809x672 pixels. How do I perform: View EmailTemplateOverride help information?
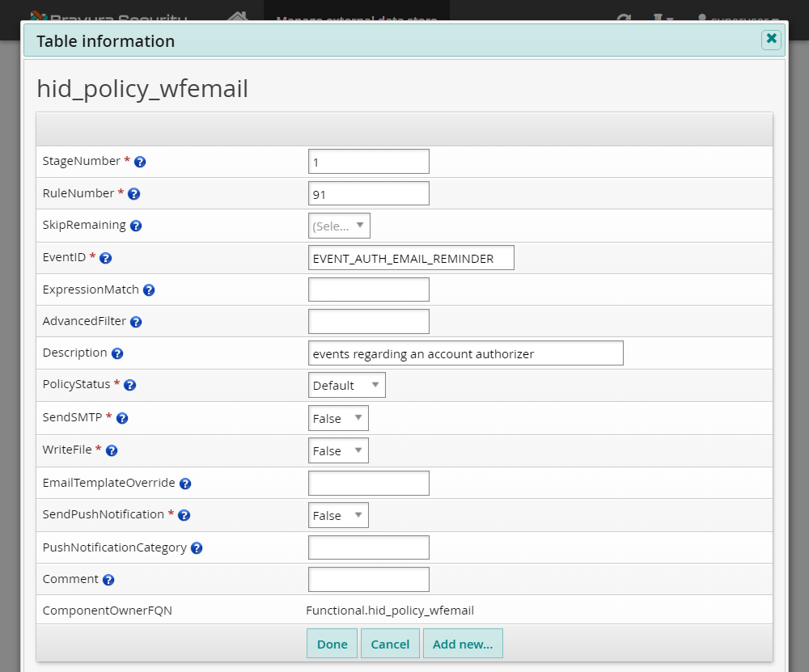click(x=185, y=482)
